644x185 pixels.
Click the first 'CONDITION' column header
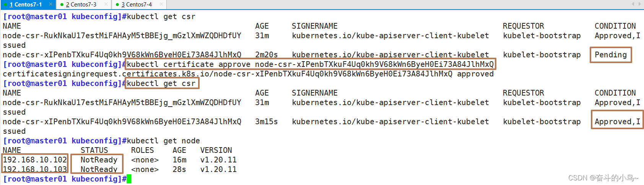(x=615, y=26)
